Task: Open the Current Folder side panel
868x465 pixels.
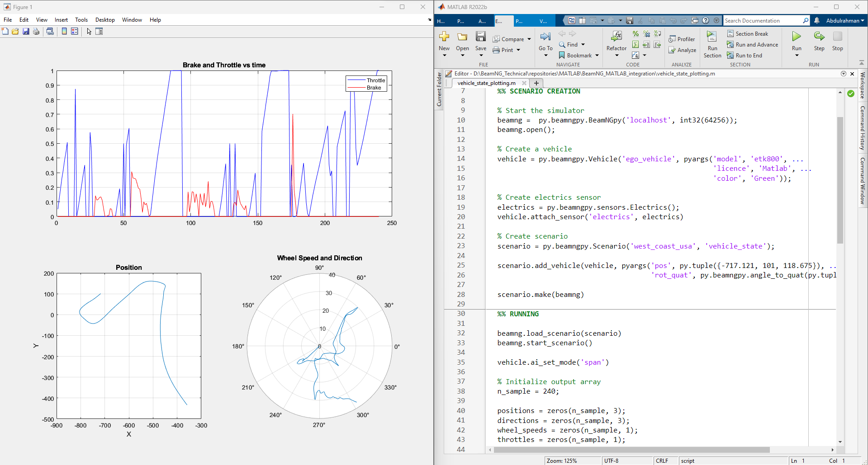Action: click(x=439, y=89)
